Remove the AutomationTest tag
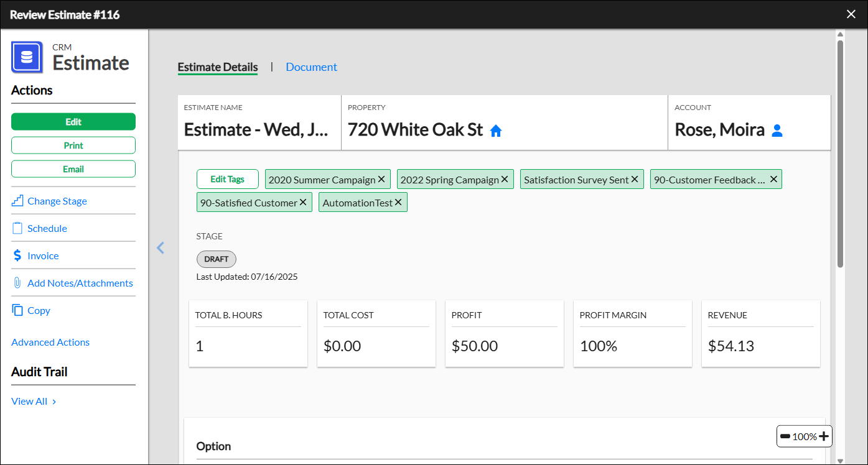 [x=398, y=202]
